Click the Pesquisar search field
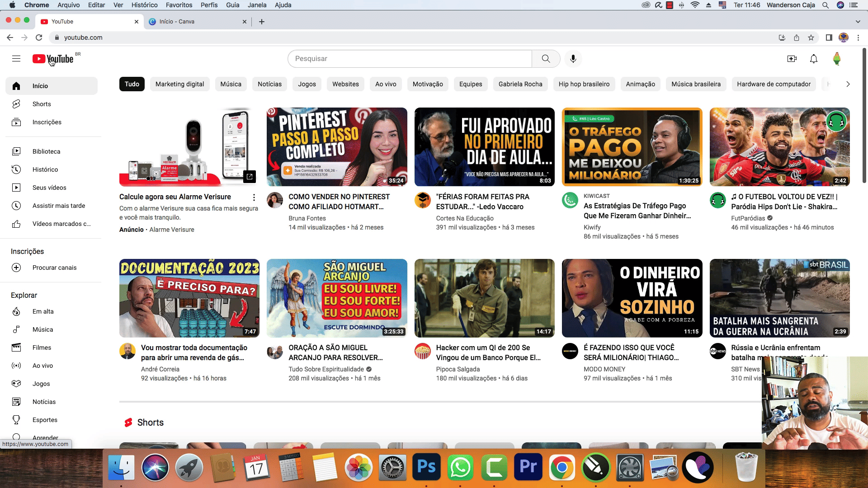Screen dimensions: 868x488 [409, 59]
